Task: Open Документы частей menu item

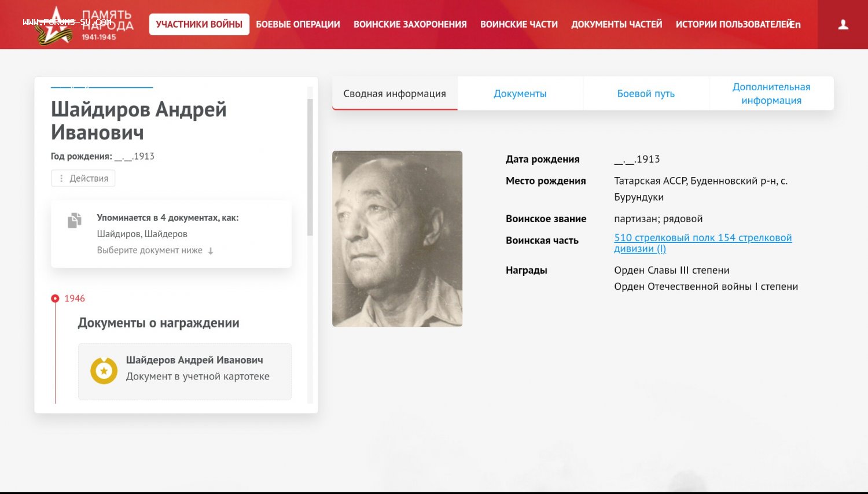Action: [x=616, y=24]
